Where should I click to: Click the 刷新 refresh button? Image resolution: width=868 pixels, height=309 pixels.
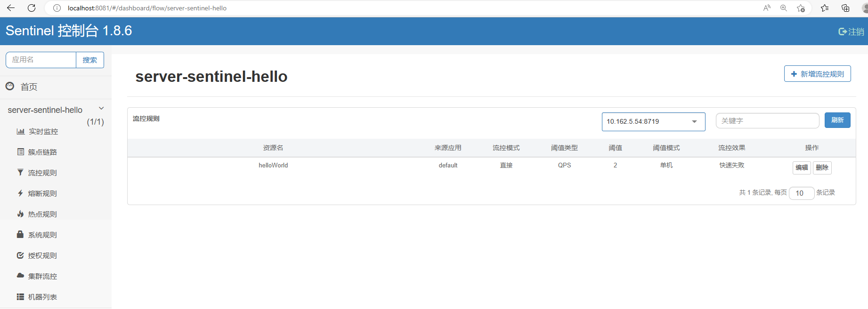tap(837, 120)
